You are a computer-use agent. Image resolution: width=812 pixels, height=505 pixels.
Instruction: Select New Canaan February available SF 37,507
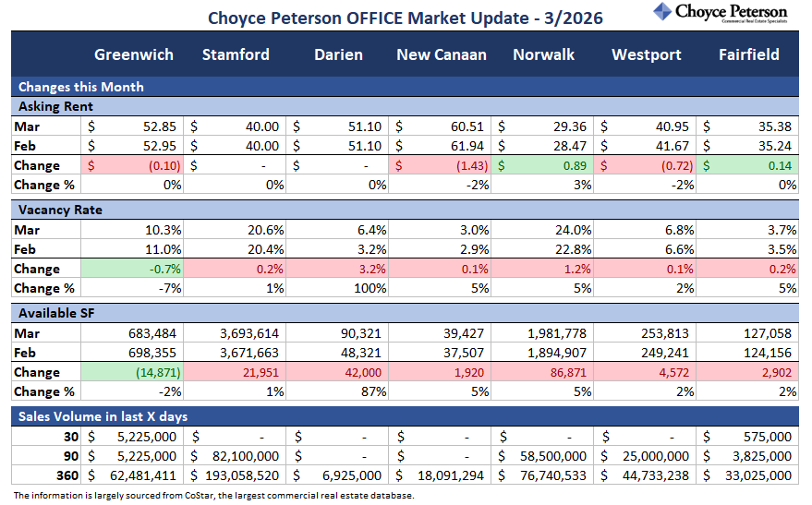click(440, 353)
